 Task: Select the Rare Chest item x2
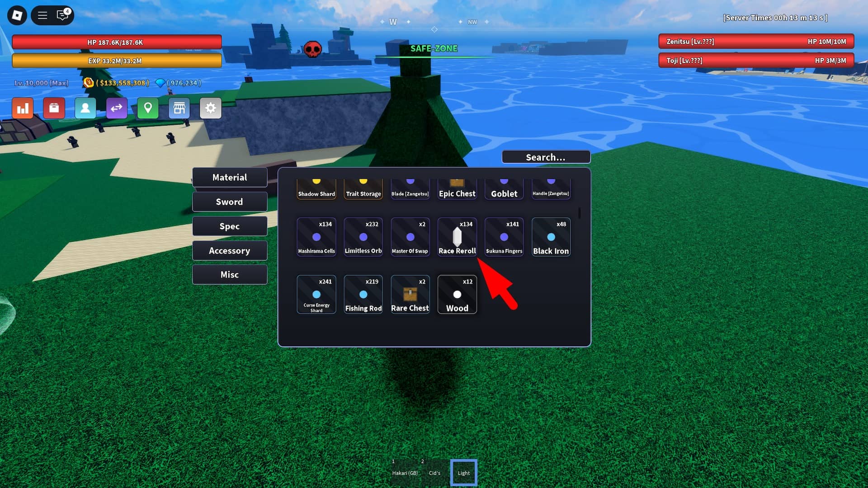click(410, 294)
